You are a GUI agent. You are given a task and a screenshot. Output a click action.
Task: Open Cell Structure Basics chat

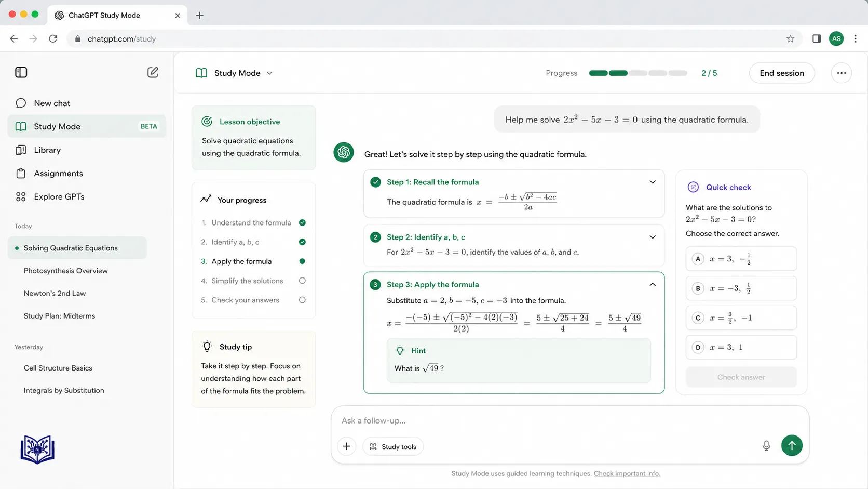click(x=58, y=368)
